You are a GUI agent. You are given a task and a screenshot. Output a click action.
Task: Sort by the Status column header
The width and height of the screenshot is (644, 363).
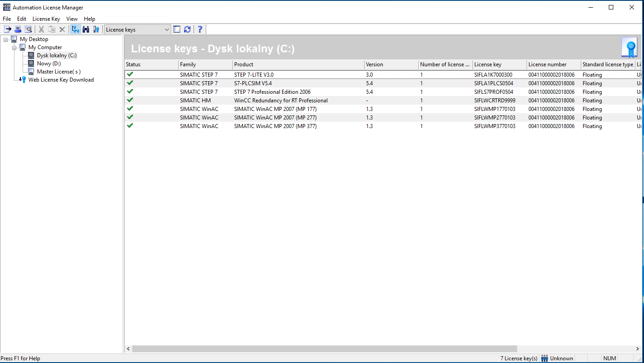pyautogui.click(x=151, y=64)
